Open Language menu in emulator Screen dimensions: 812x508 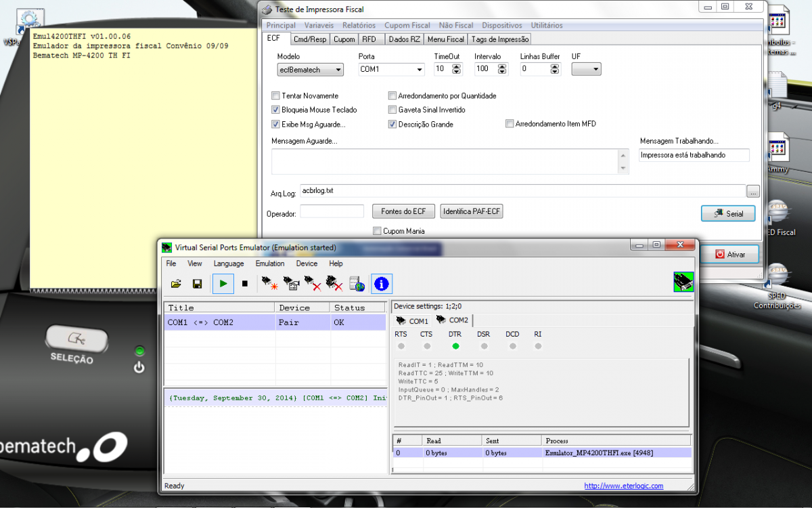pyautogui.click(x=229, y=263)
